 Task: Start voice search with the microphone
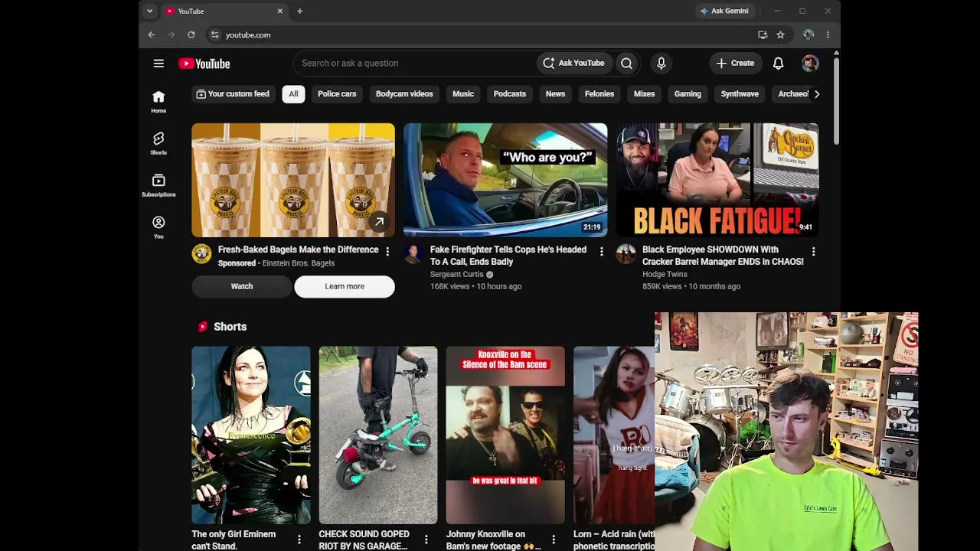661,64
